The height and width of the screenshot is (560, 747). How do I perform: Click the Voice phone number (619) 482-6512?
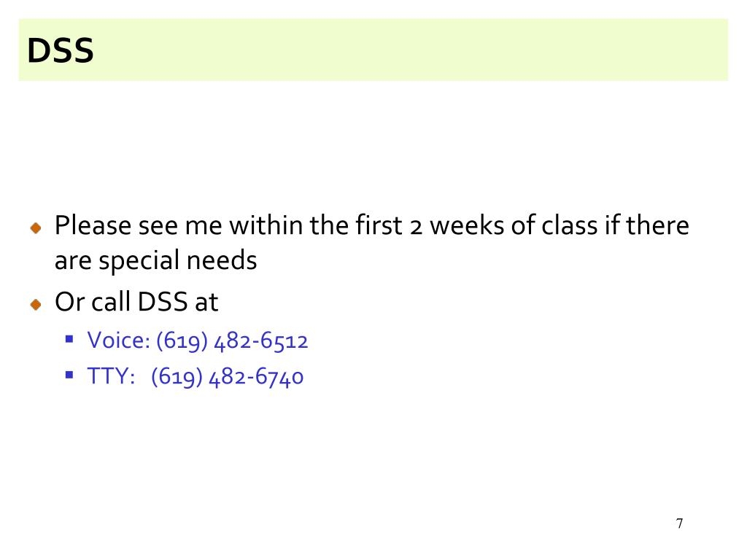tap(232, 341)
